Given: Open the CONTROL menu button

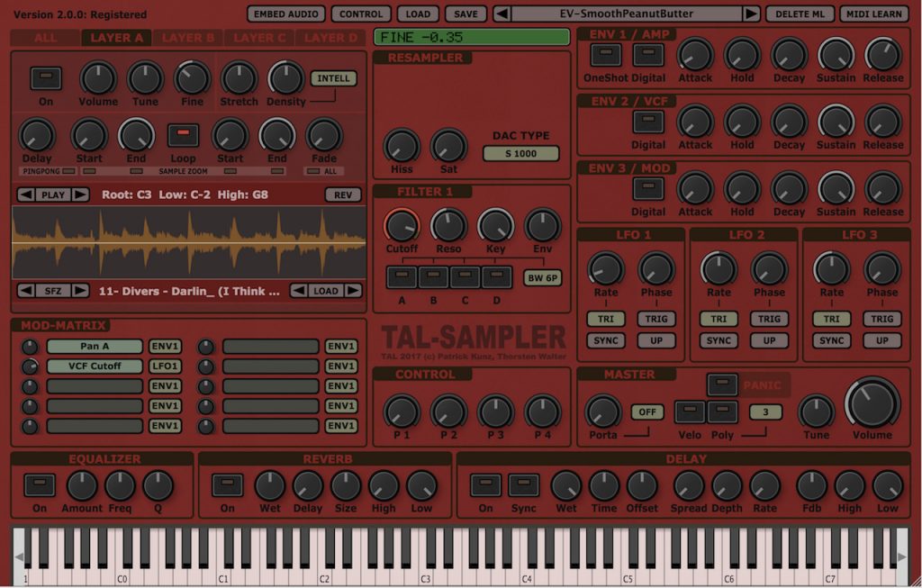Looking at the screenshot, I should point(361,14).
